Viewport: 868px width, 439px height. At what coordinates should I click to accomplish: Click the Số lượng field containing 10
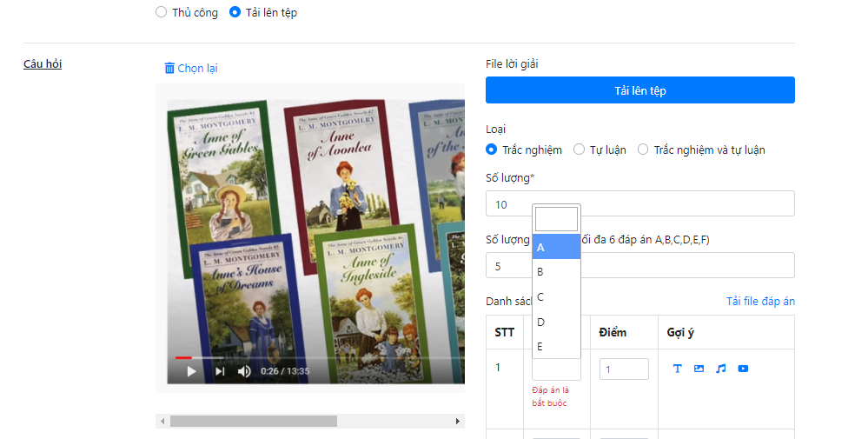[x=640, y=203]
